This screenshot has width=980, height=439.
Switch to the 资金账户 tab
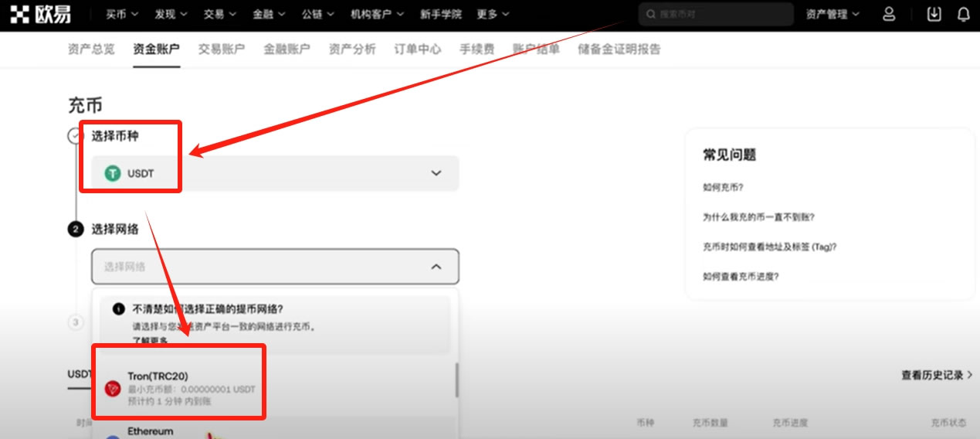click(156, 49)
